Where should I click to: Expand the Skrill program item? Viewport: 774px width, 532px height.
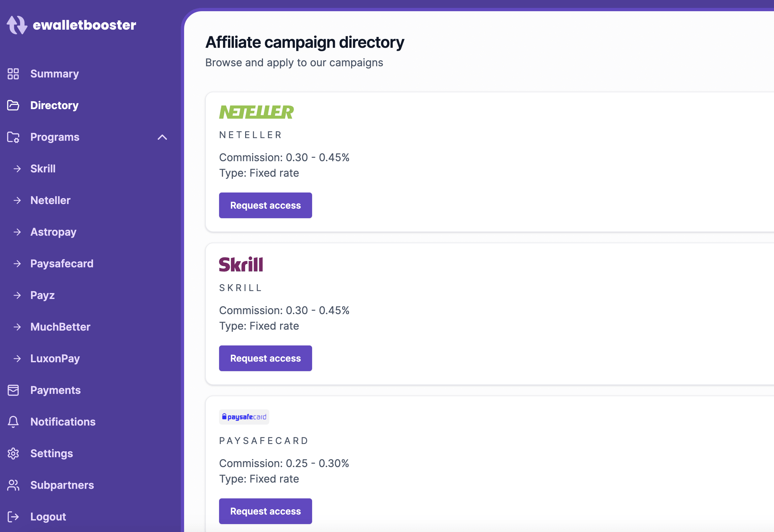click(43, 168)
